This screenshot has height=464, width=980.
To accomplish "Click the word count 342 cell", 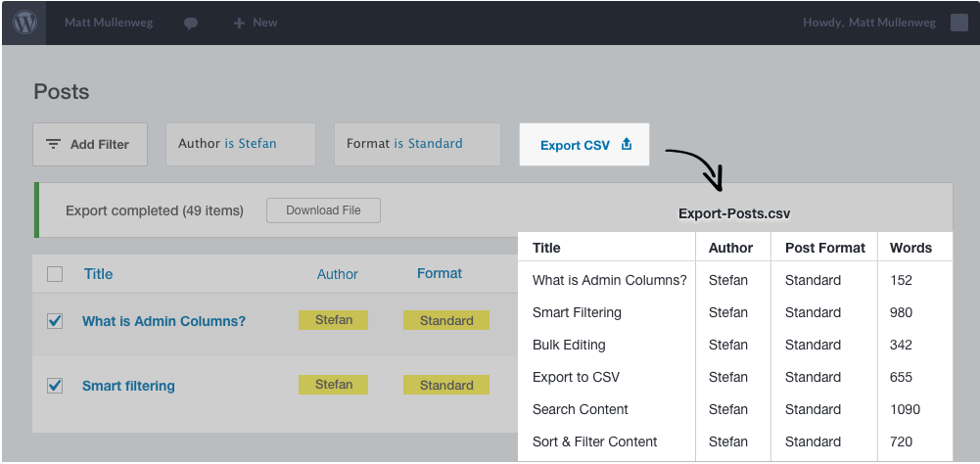I will tap(902, 345).
